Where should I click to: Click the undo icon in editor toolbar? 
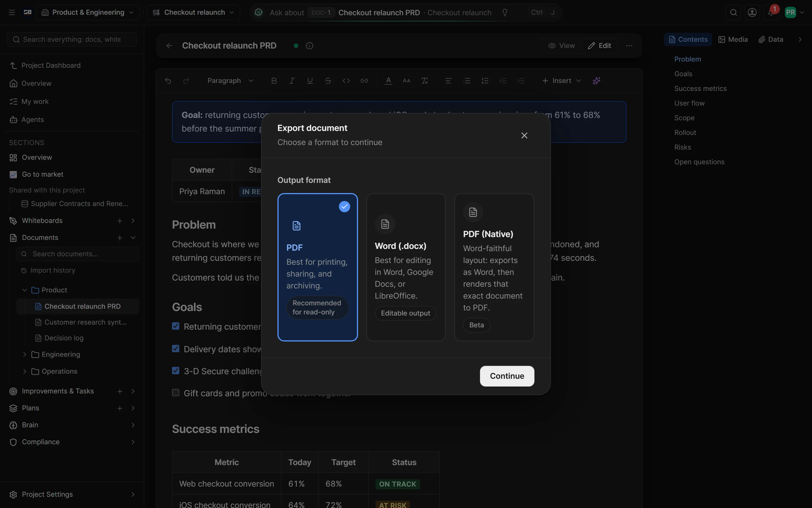(x=168, y=81)
